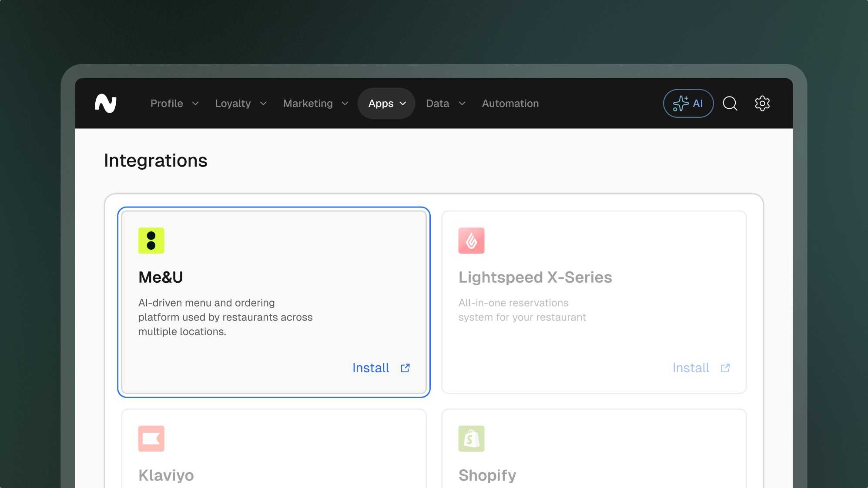The height and width of the screenshot is (488, 868).
Task: Click the external link icon beside the Lightspeed Install link
Action: pyautogui.click(x=725, y=368)
